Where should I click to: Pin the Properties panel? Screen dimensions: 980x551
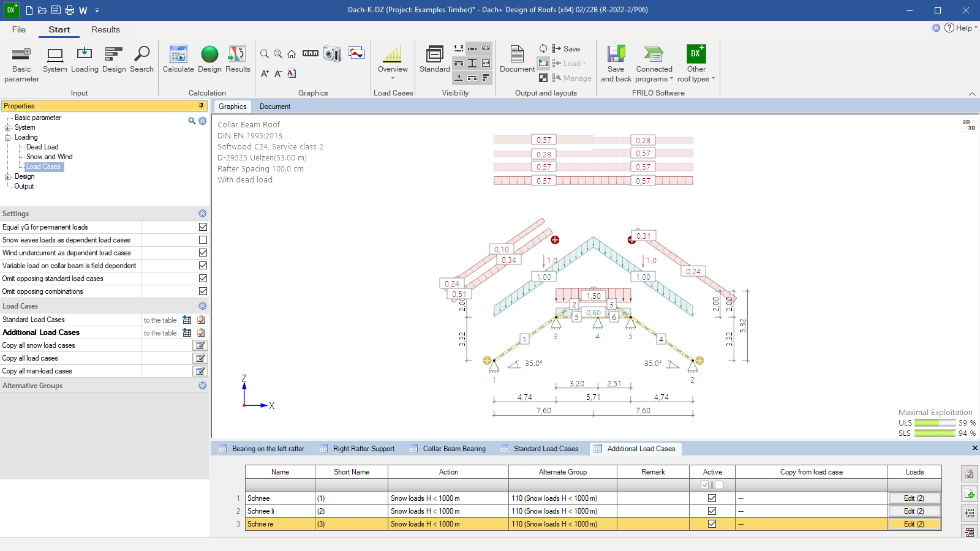[x=201, y=106]
